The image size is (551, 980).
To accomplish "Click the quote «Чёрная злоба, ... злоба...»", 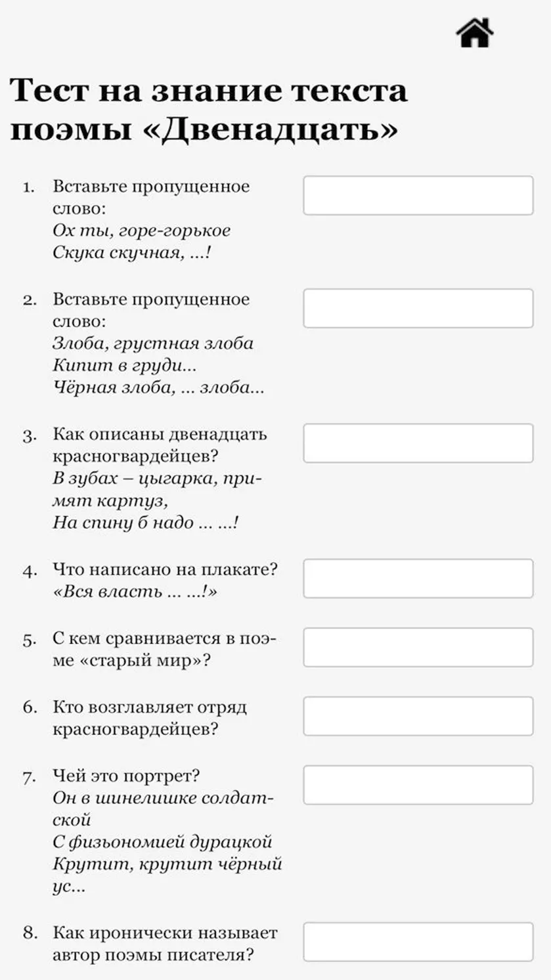I will (x=158, y=388).
